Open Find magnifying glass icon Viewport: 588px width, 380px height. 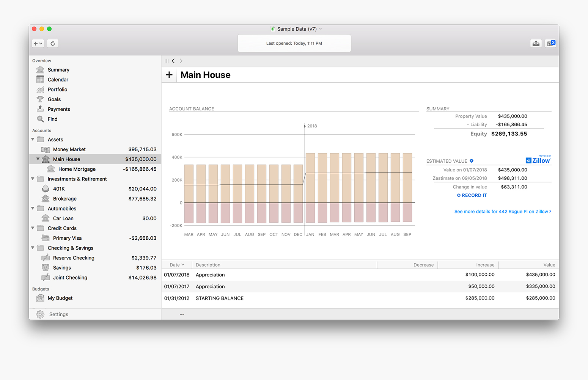coord(40,119)
